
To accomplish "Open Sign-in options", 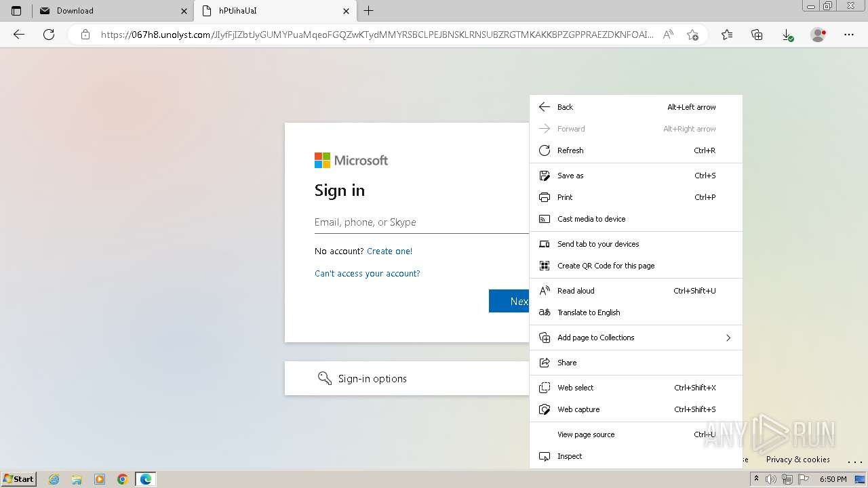I will click(407, 378).
